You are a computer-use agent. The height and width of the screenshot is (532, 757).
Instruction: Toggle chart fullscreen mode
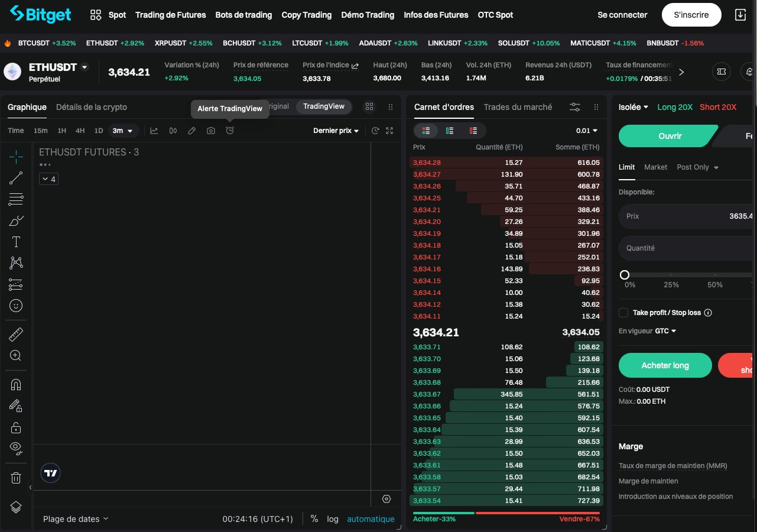[389, 131]
